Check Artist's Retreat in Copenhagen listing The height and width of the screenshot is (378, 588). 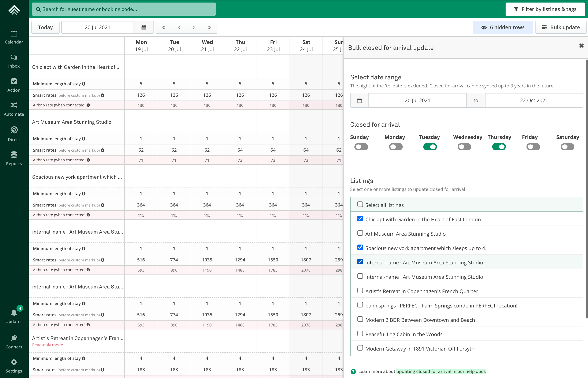click(360, 290)
